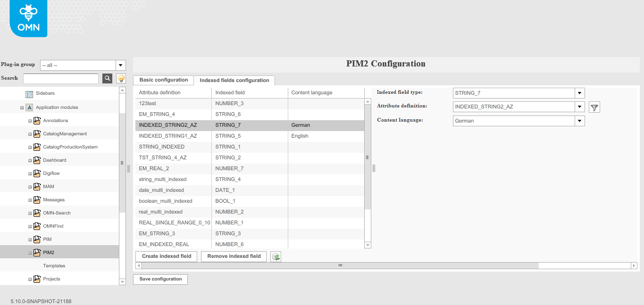Click the OMN-Search module icon
This screenshot has height=305, width=644.
[x=37, y=213]
